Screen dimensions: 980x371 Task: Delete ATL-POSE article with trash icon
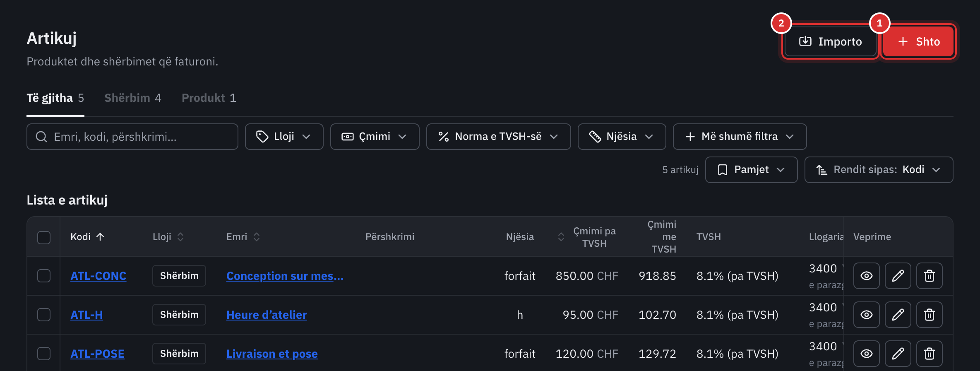(x=930, y=354)
